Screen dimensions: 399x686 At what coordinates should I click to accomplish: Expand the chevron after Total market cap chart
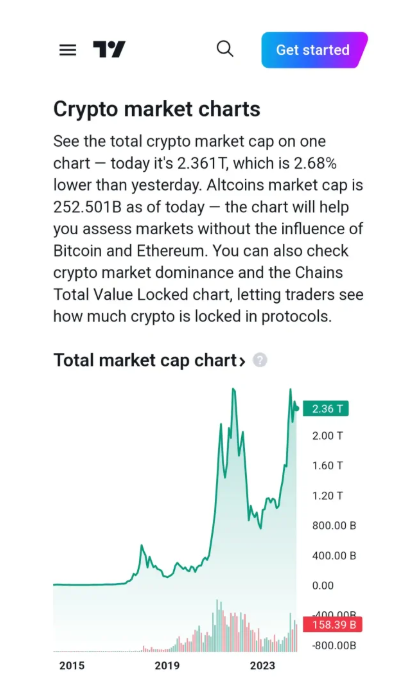[242, 361]
